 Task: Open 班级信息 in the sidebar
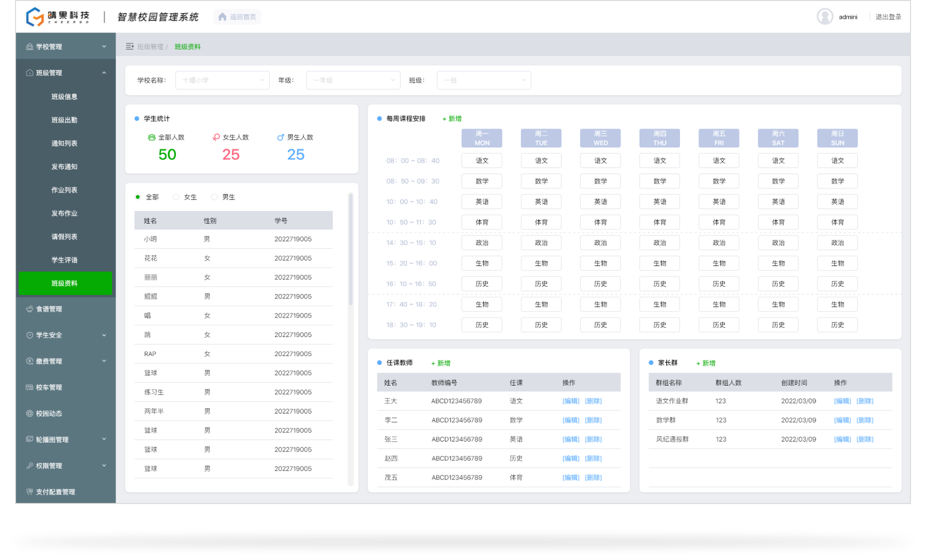point(64,96)
